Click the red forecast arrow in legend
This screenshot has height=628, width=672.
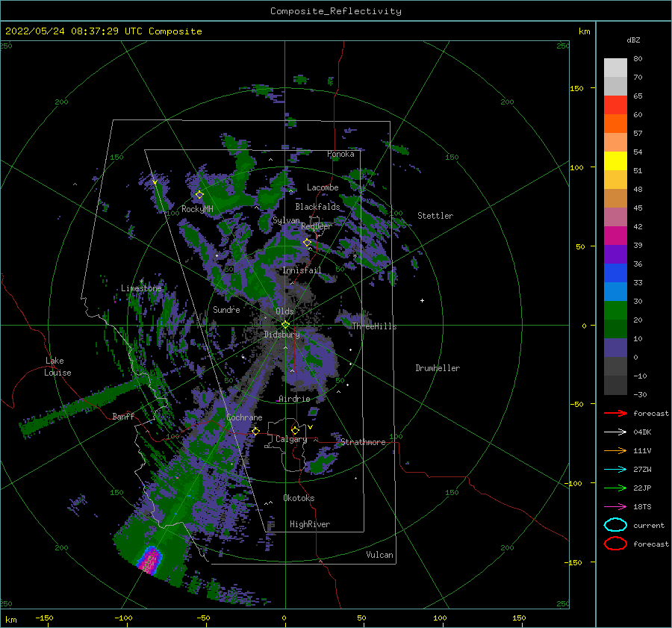615,413
